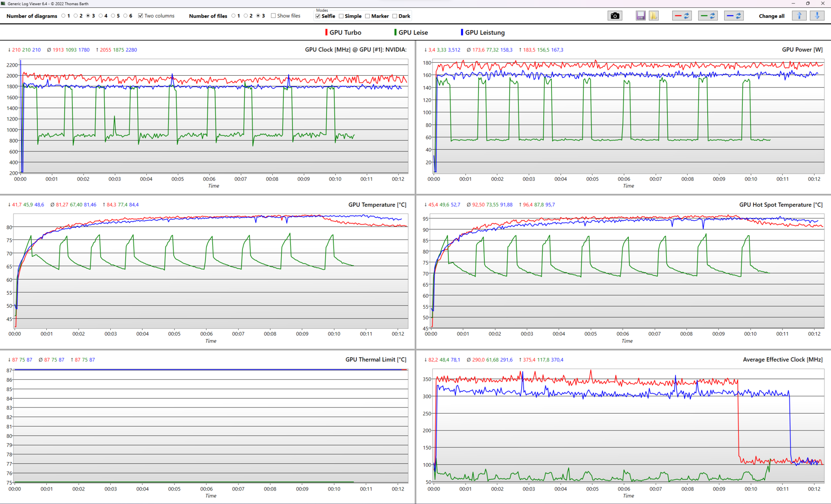Click the GPU Turbo legend label
Image resolution: width=831 pixels, height=504 pixels.
[345, 32]
